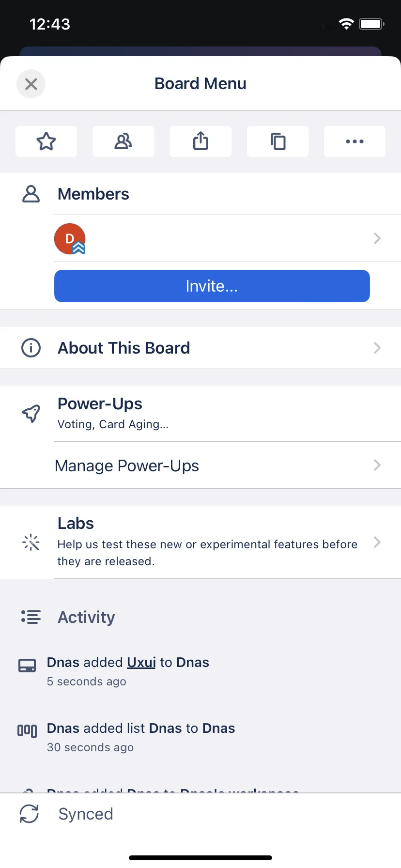401x868 pixels.
Task: Open the Labs chevron arrow
Action: pos(377,542)
